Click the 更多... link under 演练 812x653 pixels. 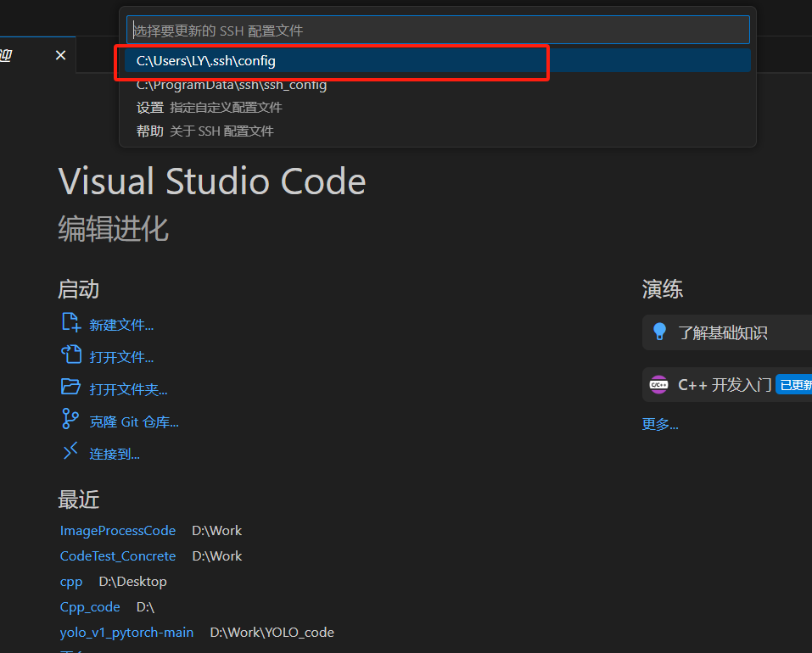tap(660, 424)
